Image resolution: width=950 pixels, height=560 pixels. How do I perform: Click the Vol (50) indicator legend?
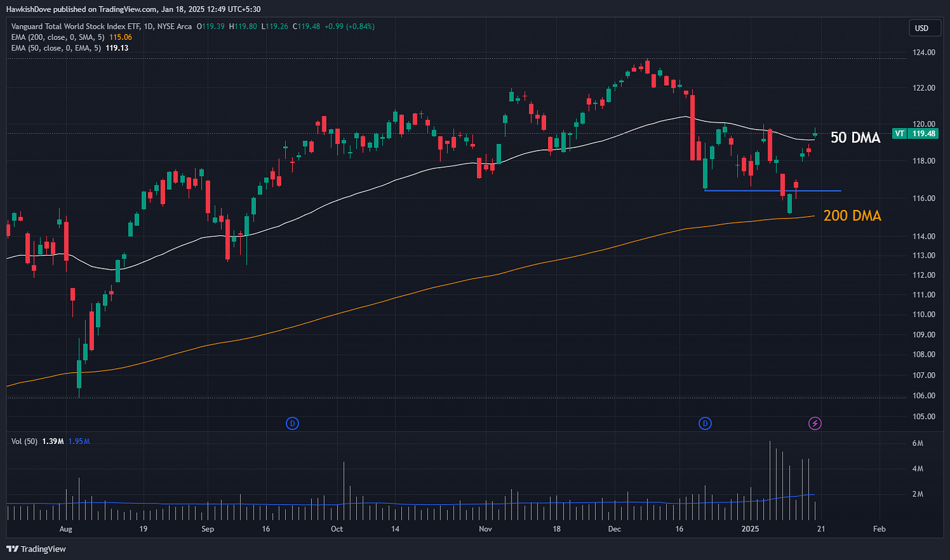pyautogui.click(x=23, y=441)
